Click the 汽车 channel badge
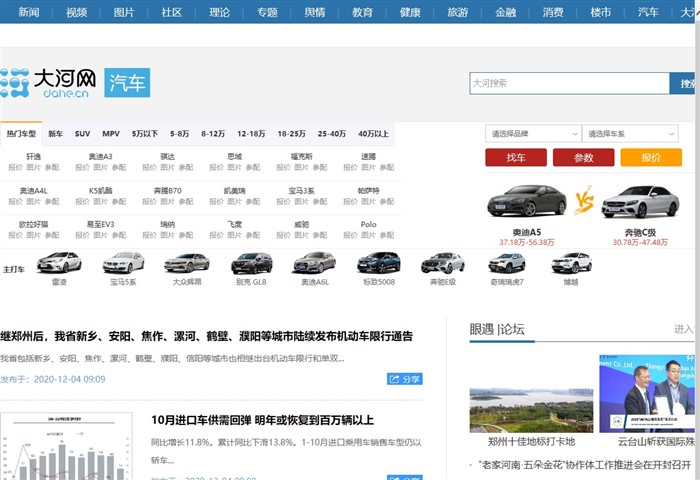This screenshot has width=700, height=480. click(x=127, y=83)
